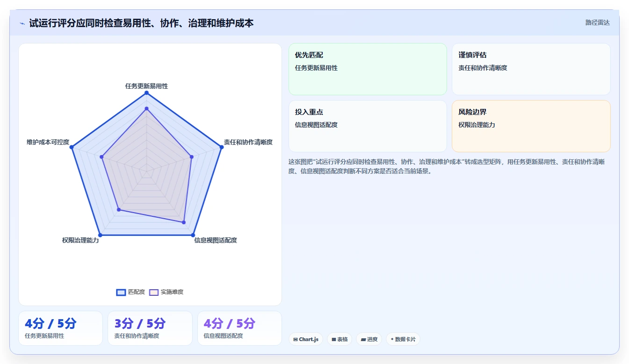Click the 匹配度 blue legend swatch

(121, 292)
